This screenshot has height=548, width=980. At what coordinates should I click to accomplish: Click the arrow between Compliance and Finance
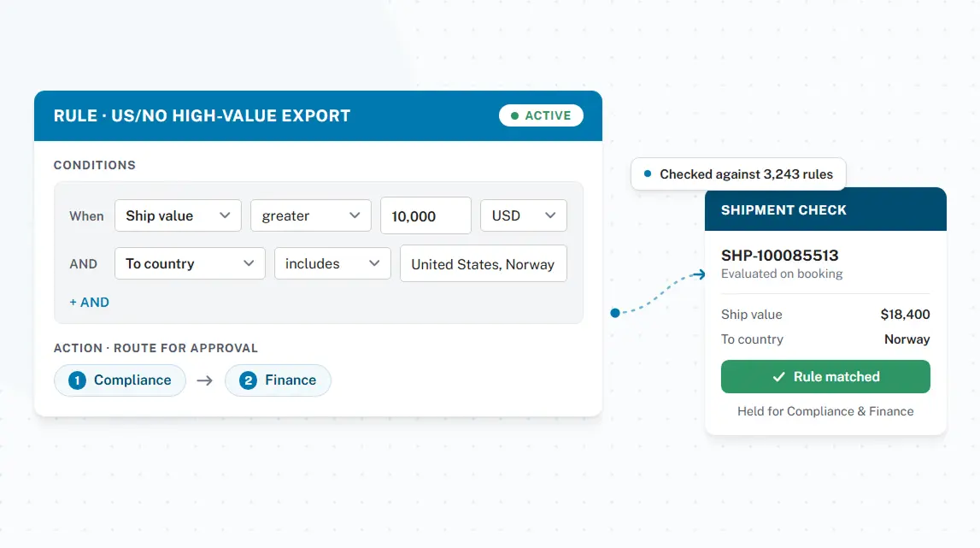pos(205,380)
